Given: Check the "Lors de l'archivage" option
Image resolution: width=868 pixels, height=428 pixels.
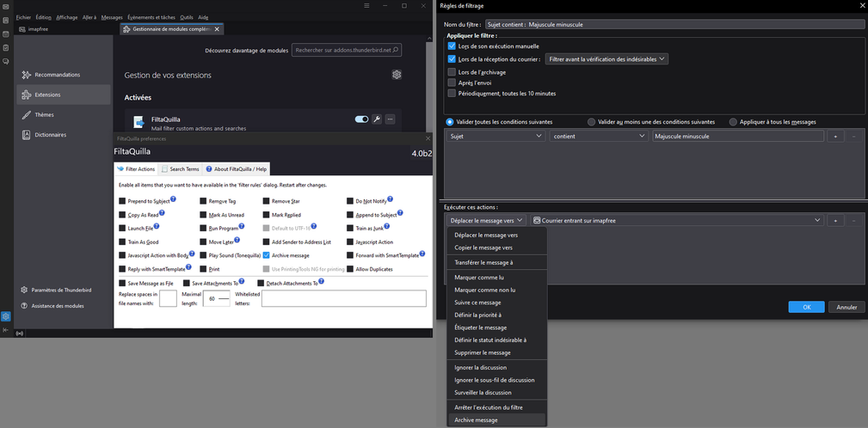Looking at the screenshot, I should [452, 72].
